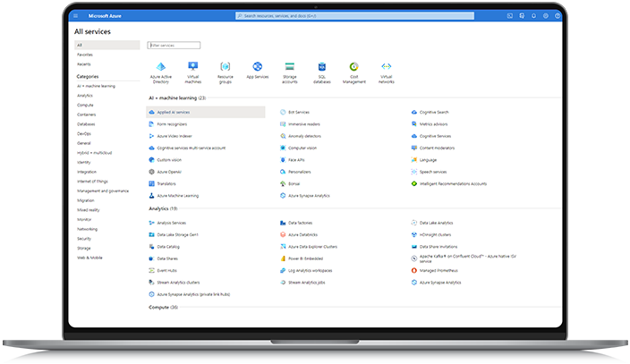Open the Anomaly detectors link
This screenshot has height=364, width=630.
[x=304, y=136]
